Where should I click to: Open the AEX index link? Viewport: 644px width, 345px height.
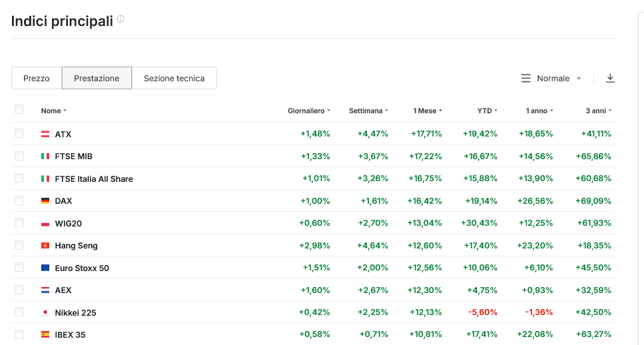63,290
